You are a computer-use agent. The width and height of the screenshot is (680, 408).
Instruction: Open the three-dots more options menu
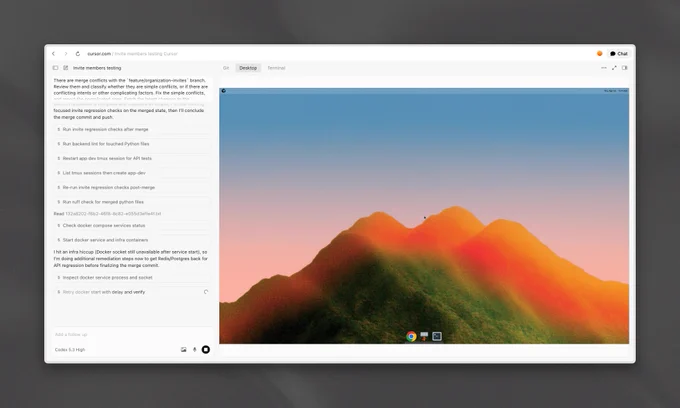tap(604, 68)
